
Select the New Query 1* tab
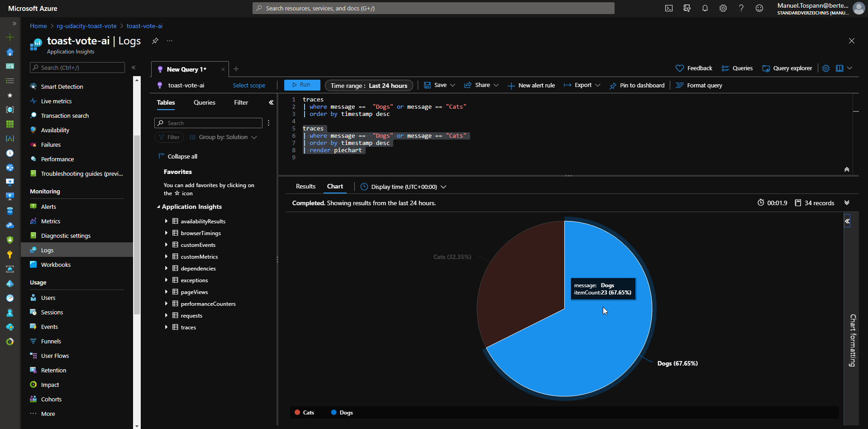click(186, 69)
